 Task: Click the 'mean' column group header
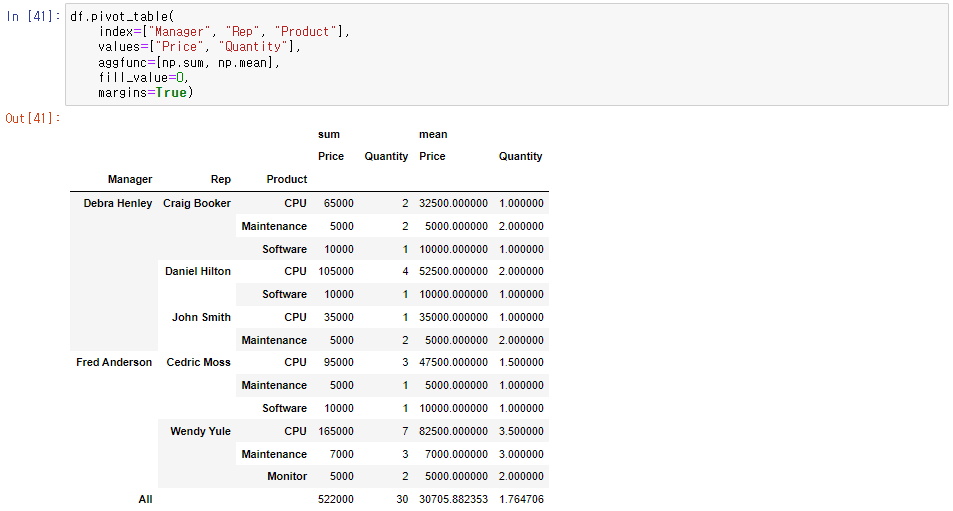[433, 134]
